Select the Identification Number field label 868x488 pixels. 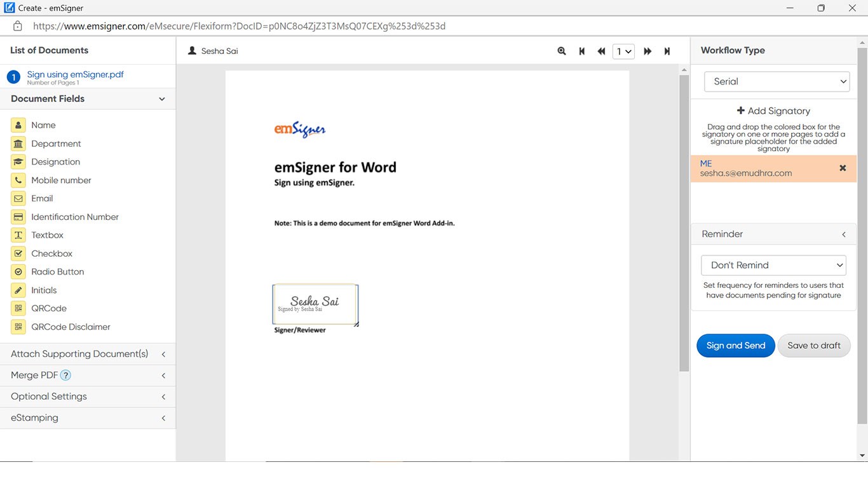[x=75, y=217]
